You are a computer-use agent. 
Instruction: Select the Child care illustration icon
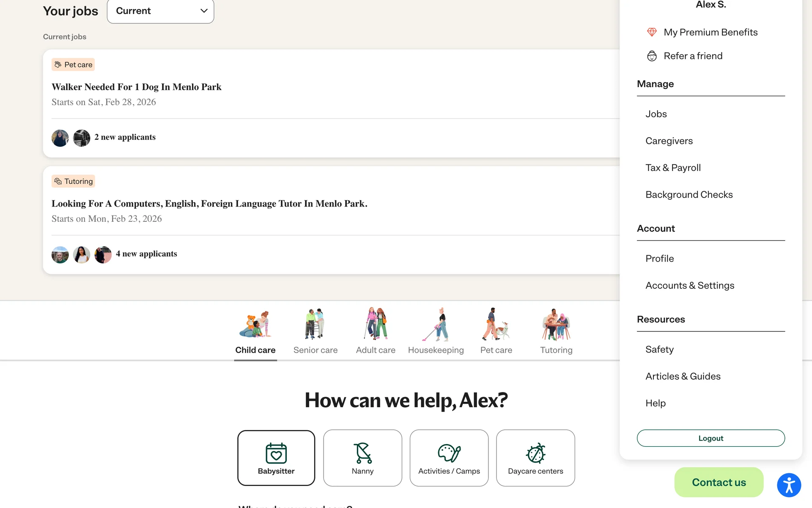point(255,324)
